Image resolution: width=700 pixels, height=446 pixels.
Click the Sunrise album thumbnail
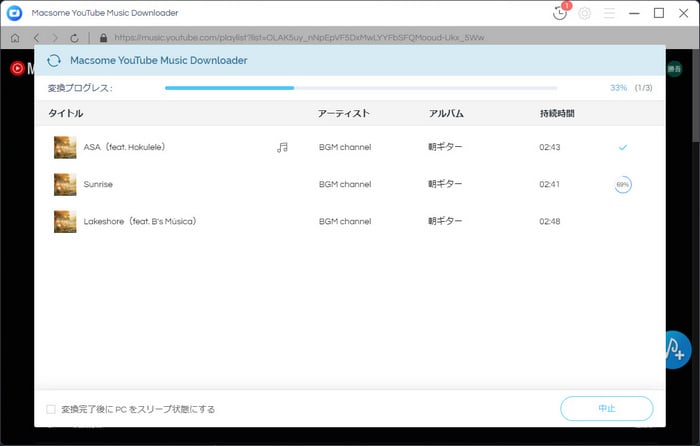coord(65,184)
